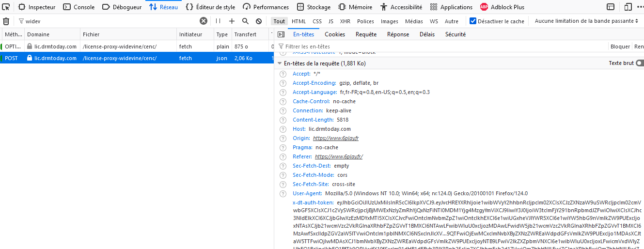Image resolution: width=644 pixels, height=249 pixels.
Task: Switch to the Cookies tab
Action: click(x=335, y=34)
